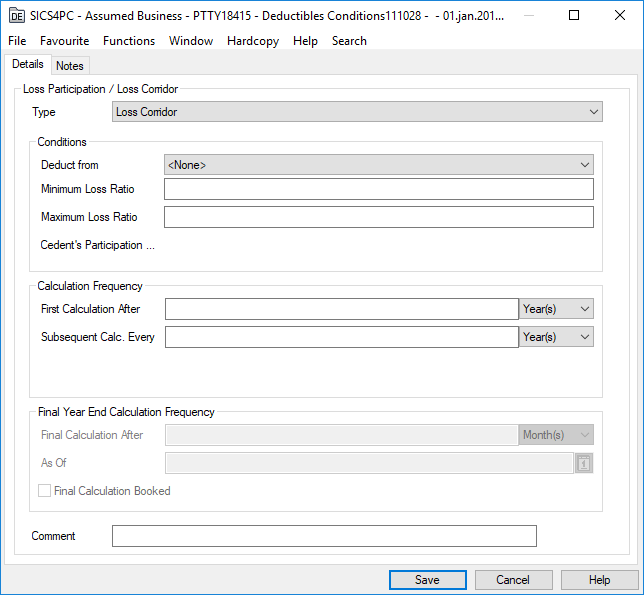Image resolution: width=644 pixels, height=595 pixels.
Task: Expand the Deduct from dropdown
Action: click(378, 164)
